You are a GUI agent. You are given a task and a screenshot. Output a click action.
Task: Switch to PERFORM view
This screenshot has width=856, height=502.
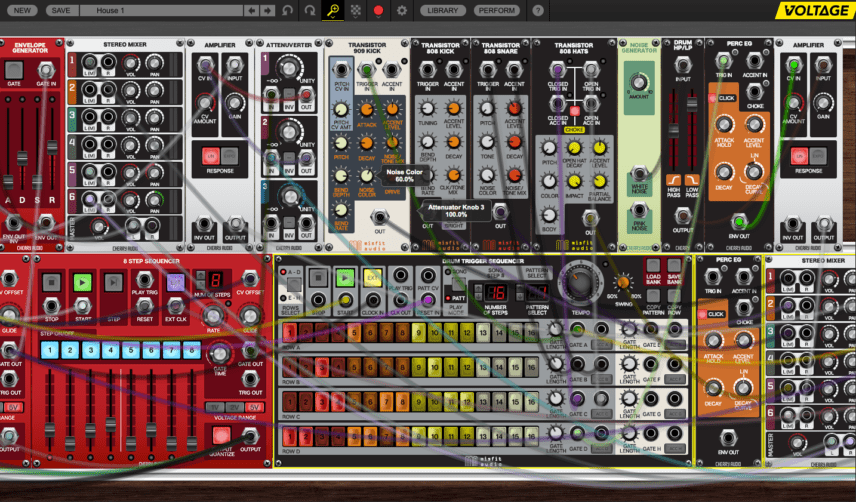pyautogui.click(x=497, y=10)
